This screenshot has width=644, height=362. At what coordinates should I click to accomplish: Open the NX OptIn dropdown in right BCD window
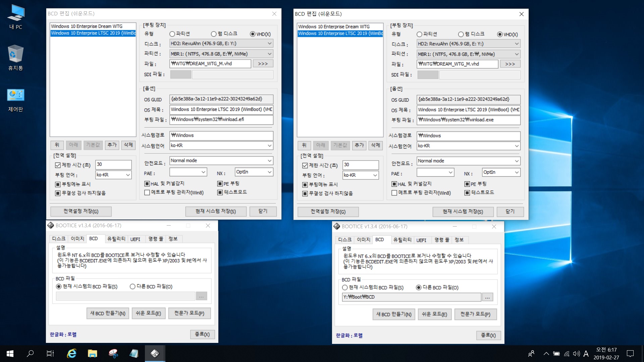coord(501,172)
